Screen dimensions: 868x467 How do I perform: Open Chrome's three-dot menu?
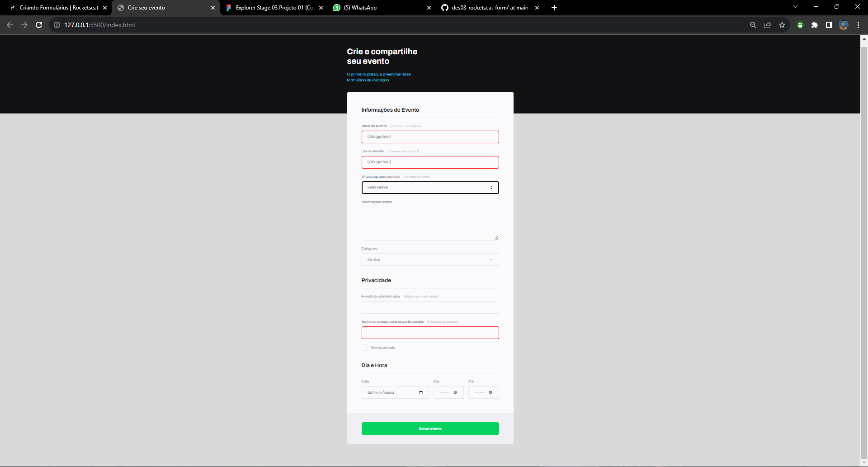click(x=858, y=25)
